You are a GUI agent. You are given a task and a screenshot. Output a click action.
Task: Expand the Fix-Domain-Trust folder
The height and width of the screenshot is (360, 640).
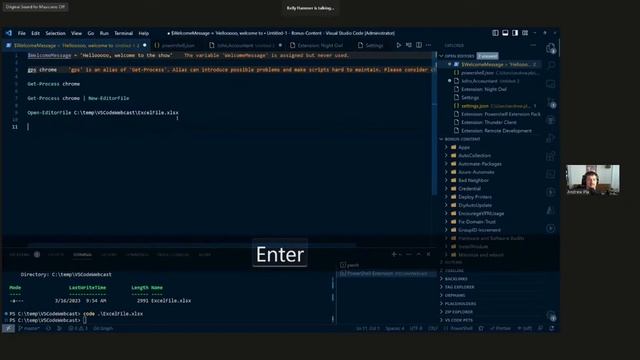477,222
